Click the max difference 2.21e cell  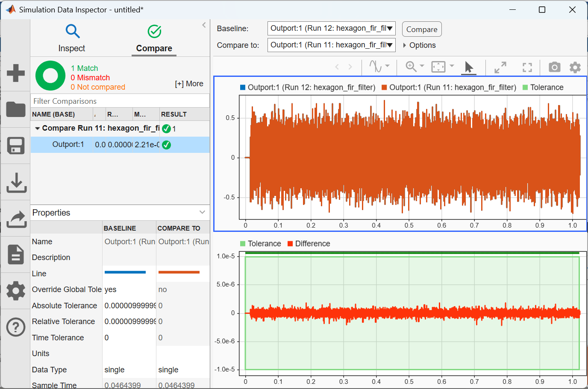[147, 145]
